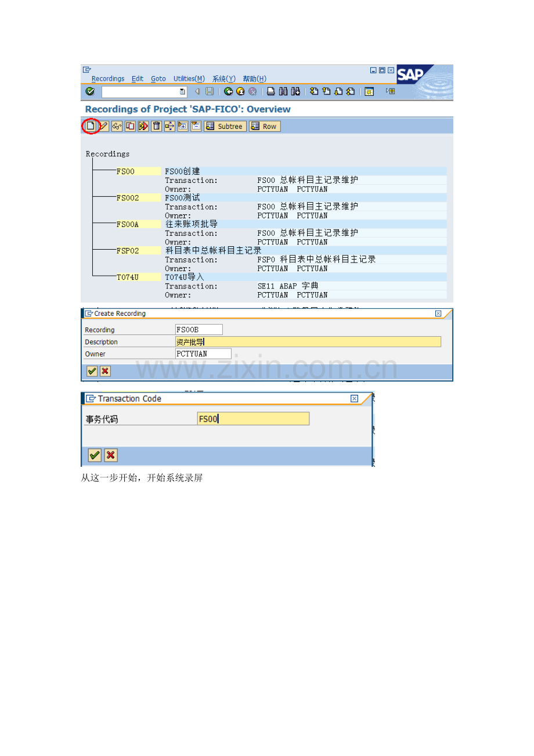Select the FS002 recording tree node

pos(138,198)
